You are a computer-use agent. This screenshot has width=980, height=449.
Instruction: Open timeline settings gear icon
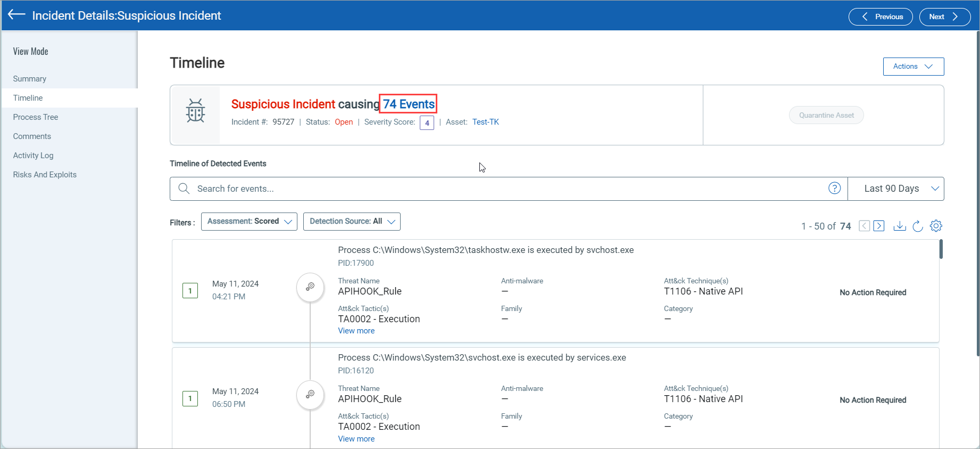coord(936,226)
